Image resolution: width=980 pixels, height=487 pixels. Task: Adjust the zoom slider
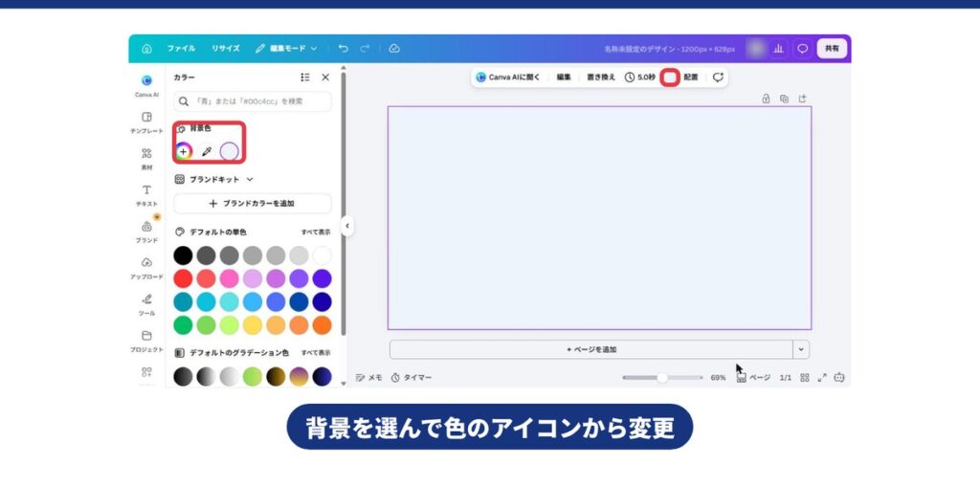662,378
